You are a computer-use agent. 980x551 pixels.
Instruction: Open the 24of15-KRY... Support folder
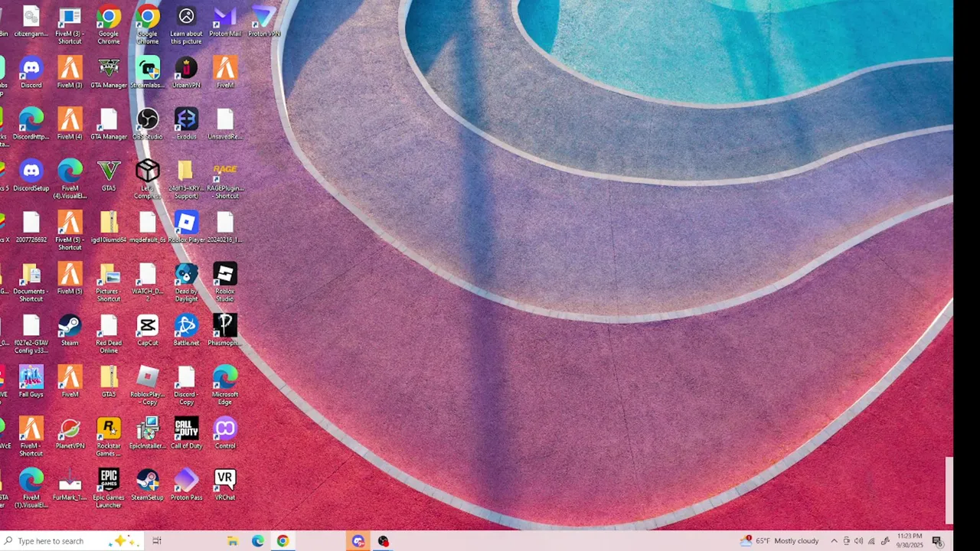tap(186, 180)
